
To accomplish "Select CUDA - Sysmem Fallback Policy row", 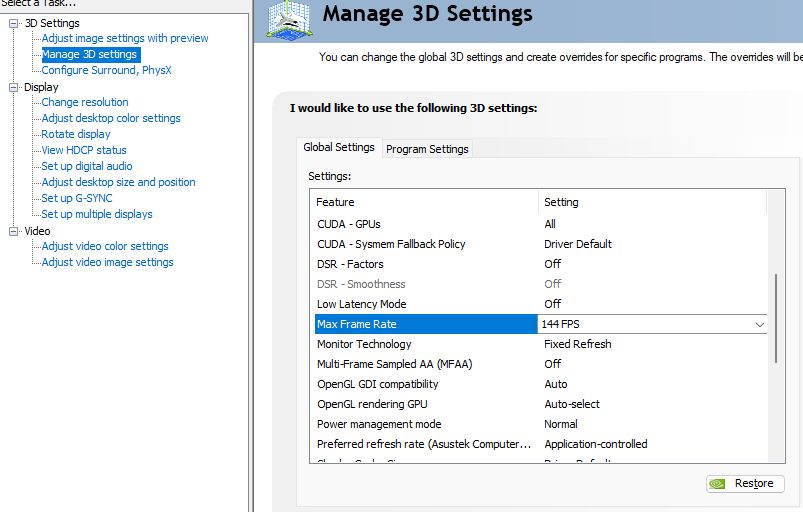I will [x=540, y=244].
